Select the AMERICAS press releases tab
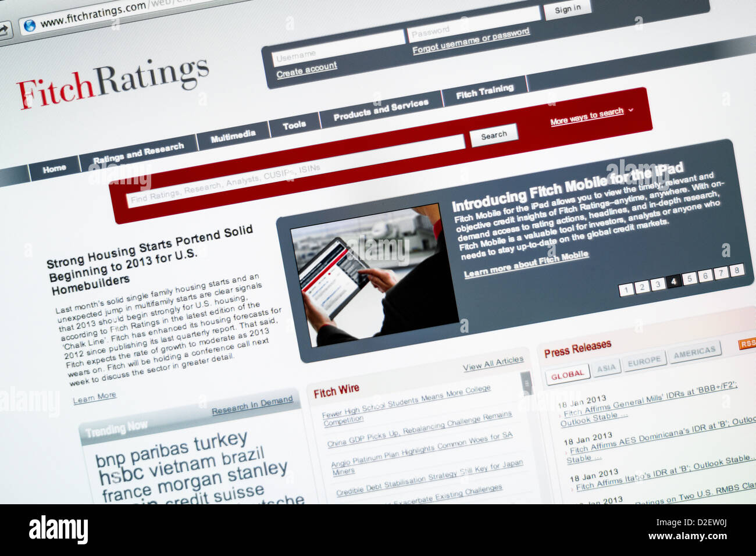 coord(694,352)
